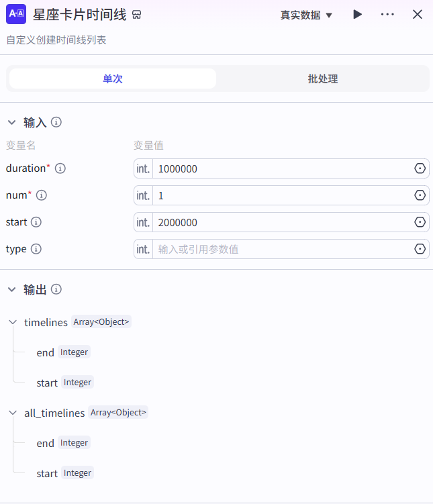Collapse the 输出 section
Viewport: 433px width, 504px height.
coord(11,289)
